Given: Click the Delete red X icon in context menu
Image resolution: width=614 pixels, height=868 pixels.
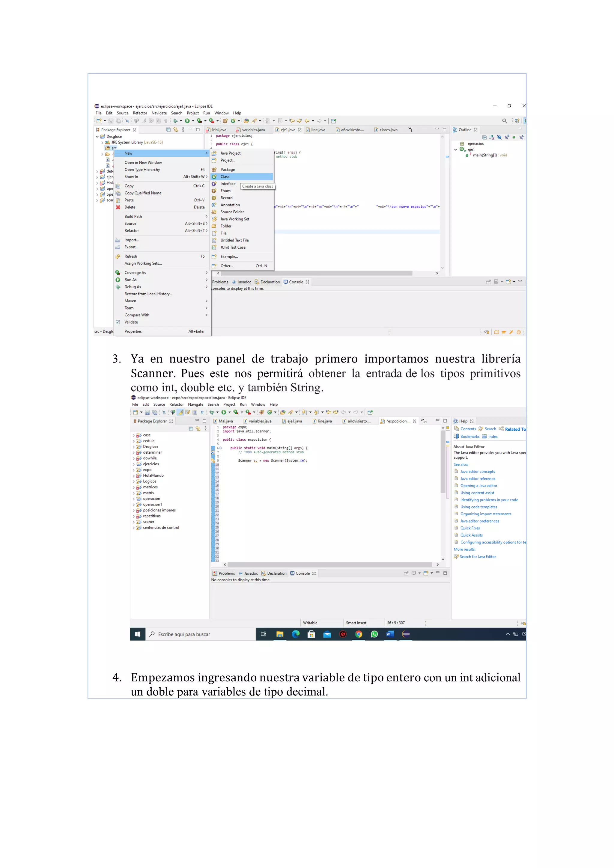Looking at the screenshot, I should (x=118, y=207).
